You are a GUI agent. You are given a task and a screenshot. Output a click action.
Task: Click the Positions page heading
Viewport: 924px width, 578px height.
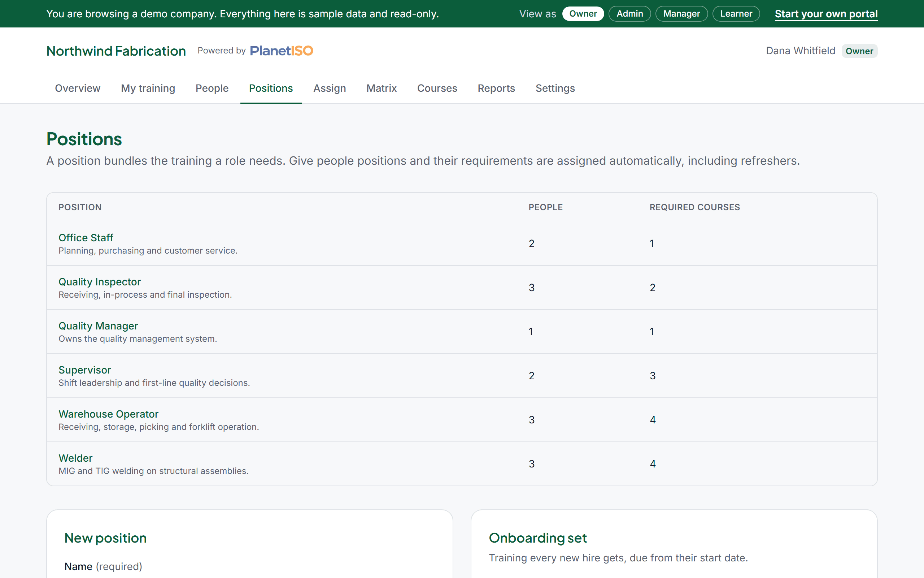coord(84,139)
